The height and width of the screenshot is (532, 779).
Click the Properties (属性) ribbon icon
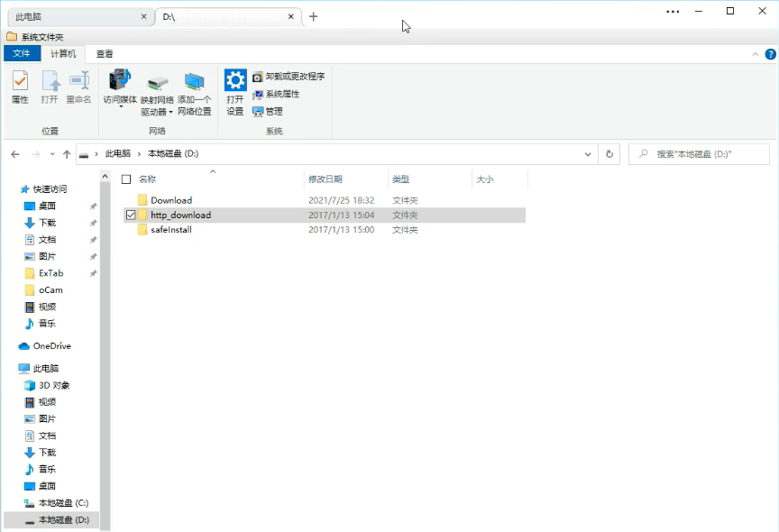20,87
